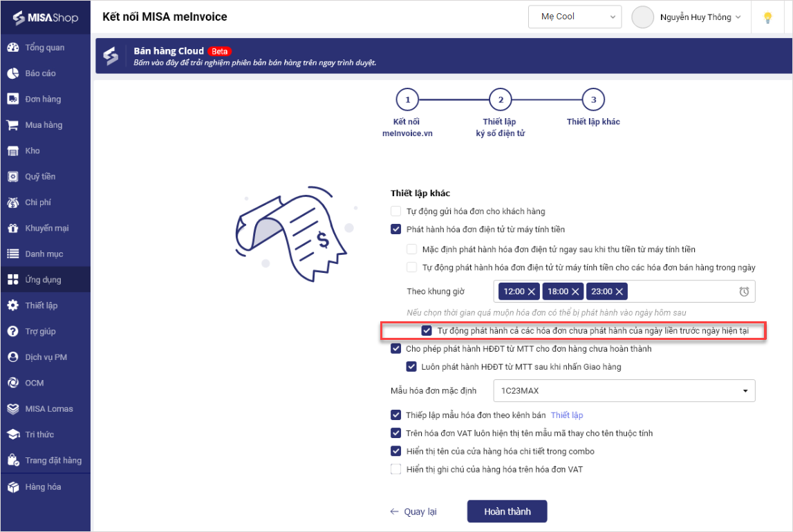The width and height of the screenshot is (793, 532).
Task: Click the Thiết lập link next to kênh bán
Action: [566, 415]
